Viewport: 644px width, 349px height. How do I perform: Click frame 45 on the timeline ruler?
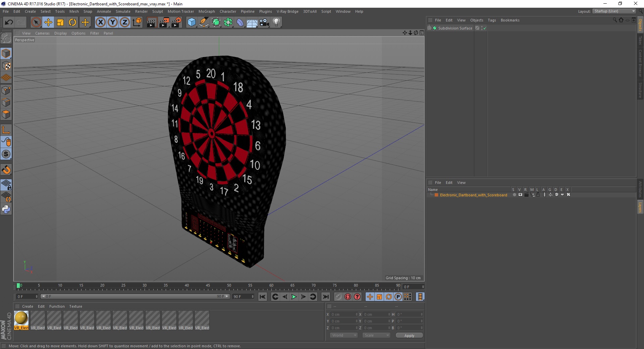coord(208,286)
